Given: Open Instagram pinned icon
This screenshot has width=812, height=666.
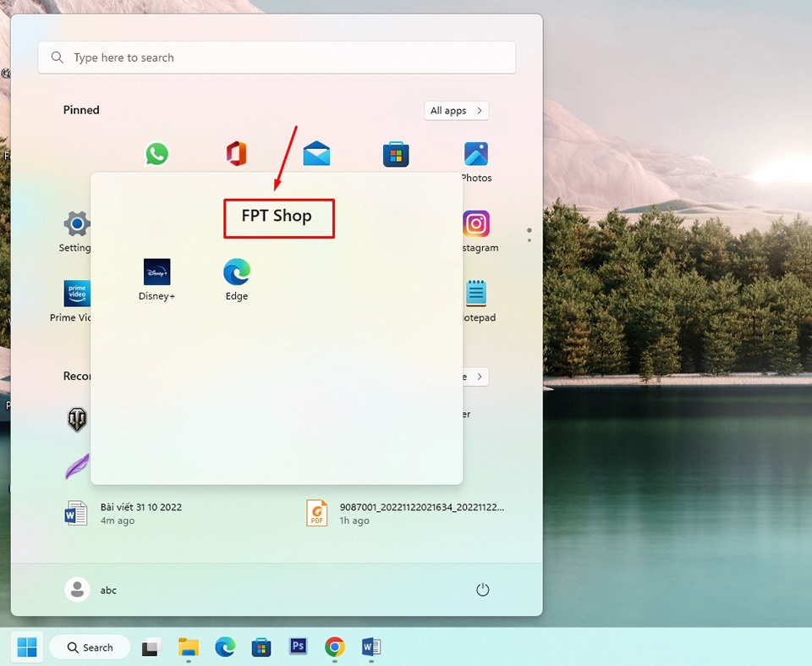Looking at the screenshot, I should (477, 225).
